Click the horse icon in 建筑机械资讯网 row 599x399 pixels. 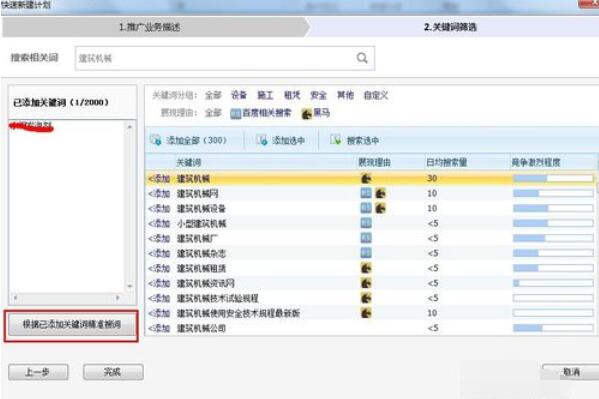point(366,283)
